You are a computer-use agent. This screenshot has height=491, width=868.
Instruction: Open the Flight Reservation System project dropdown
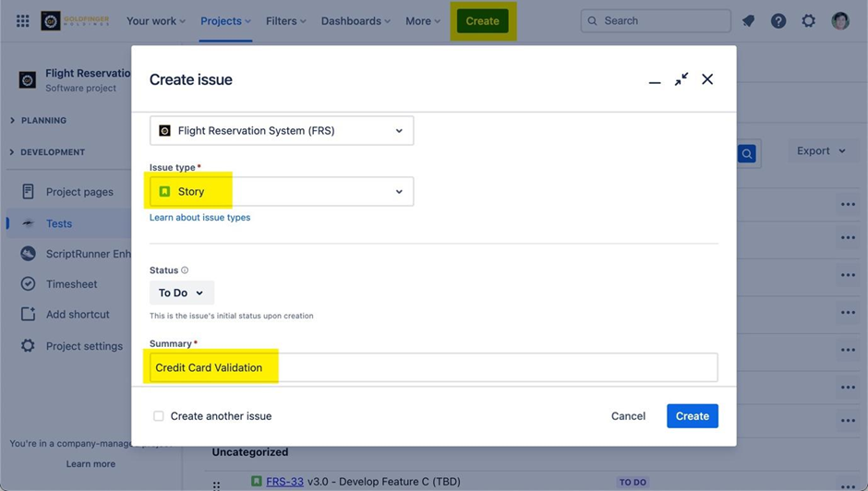pos(282,131)
